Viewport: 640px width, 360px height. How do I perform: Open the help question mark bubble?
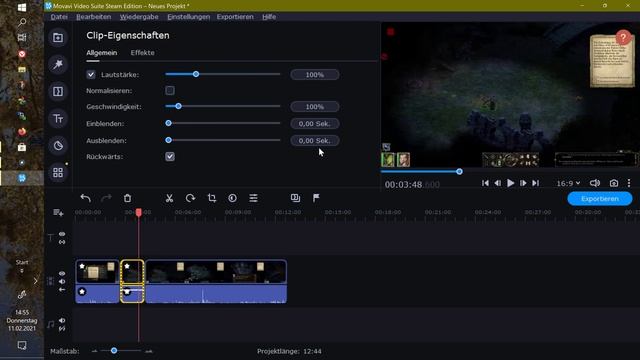coord(623,38)
